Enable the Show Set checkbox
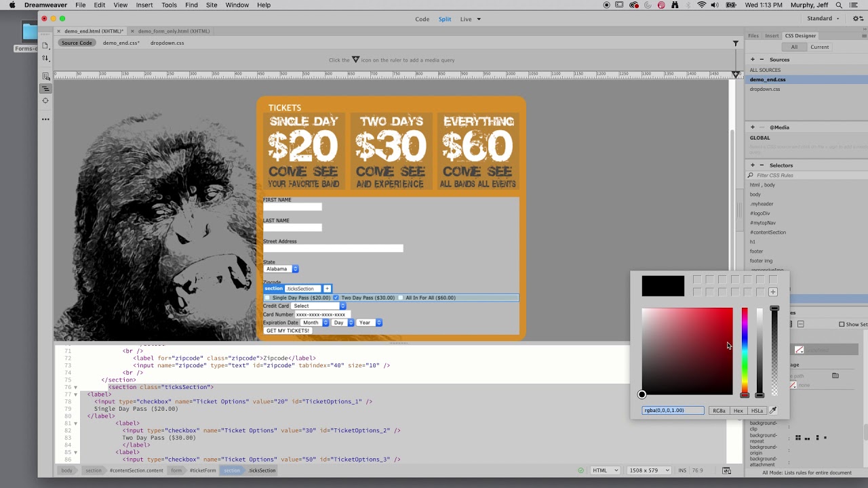The width and height of the screenshot is (868, 488). 842,325
